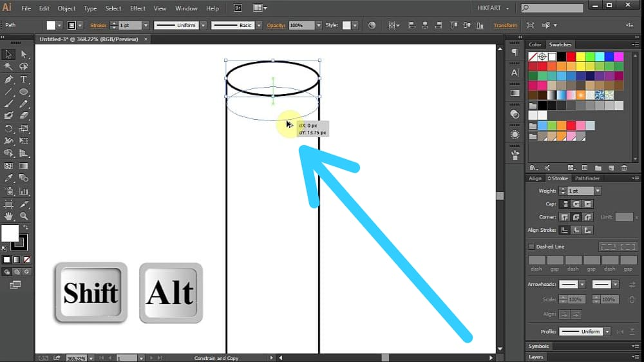Click the Opacity link in control bar

point(276,26)
